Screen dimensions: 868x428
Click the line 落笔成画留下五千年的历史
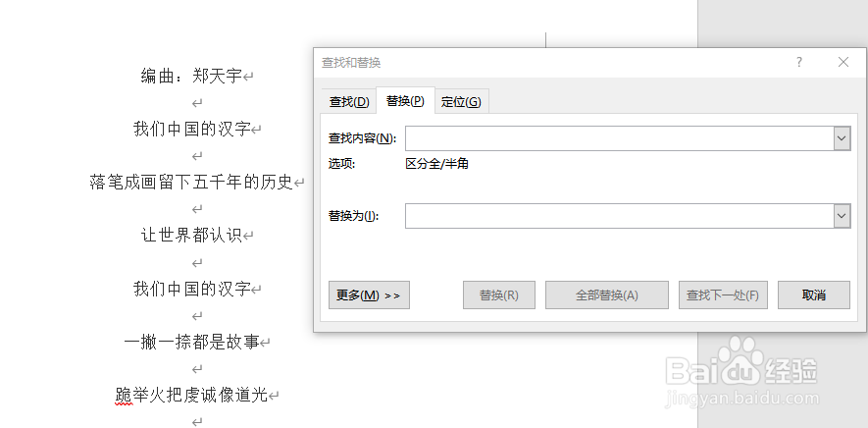(191, 182)
